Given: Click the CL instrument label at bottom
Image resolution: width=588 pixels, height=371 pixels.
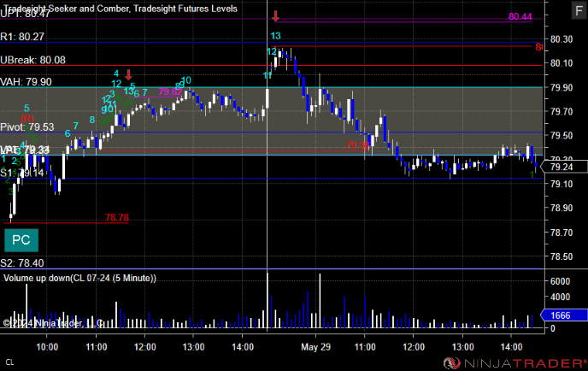Looking at the screenshot, I should tap(9, 362).
